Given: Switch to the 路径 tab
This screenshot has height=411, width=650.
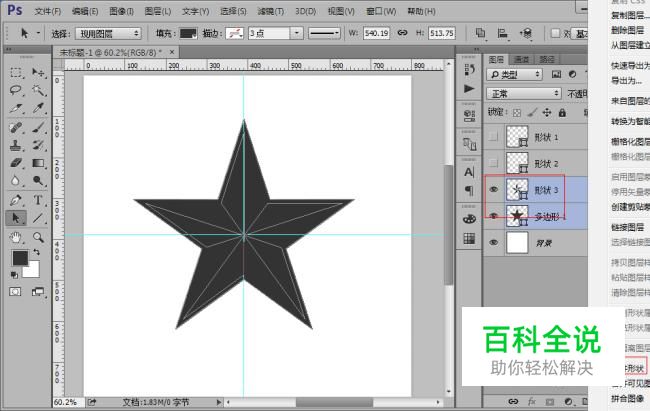Looking at the screenshot, I should click(x=547, y=59).
